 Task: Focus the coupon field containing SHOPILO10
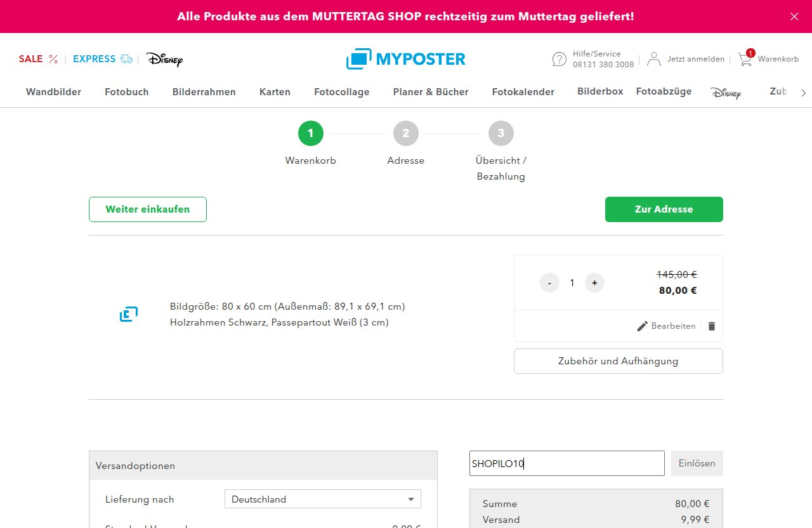[x=567, y=463]
